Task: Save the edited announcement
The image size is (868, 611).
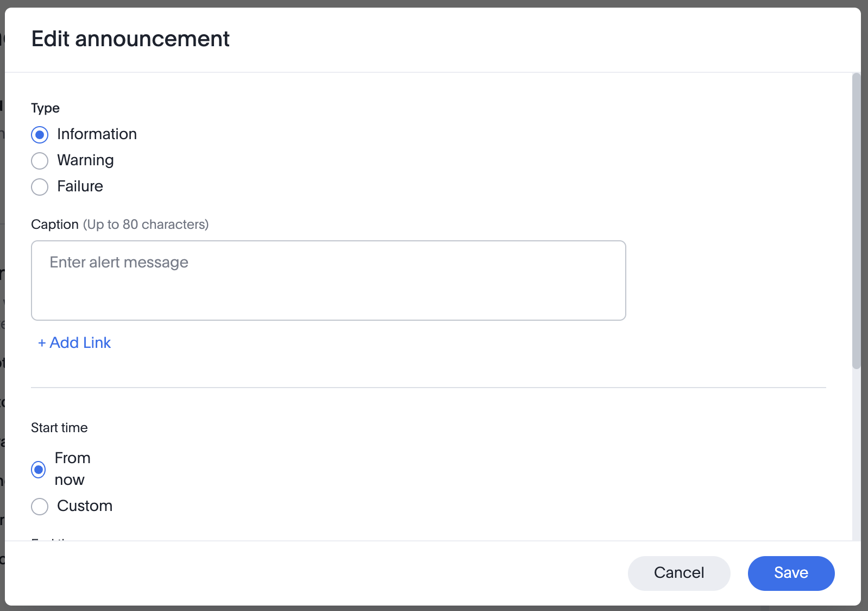Action: coord(791,573)
